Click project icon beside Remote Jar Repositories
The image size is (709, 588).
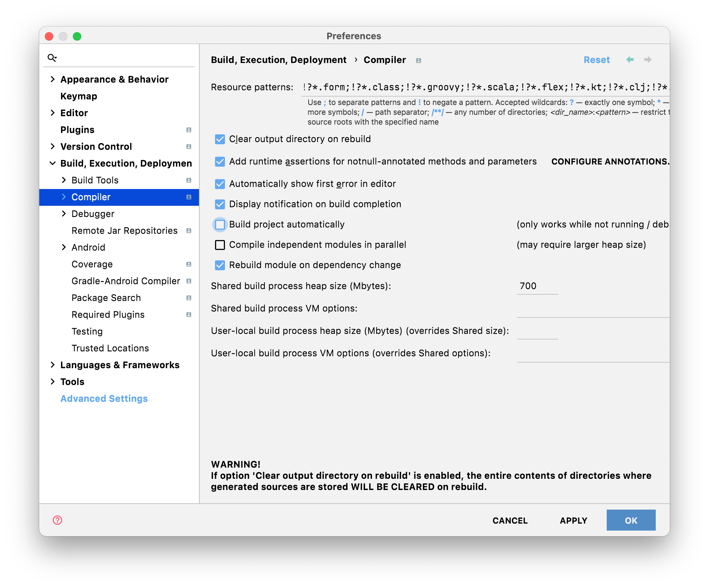(x=189, y=231)
